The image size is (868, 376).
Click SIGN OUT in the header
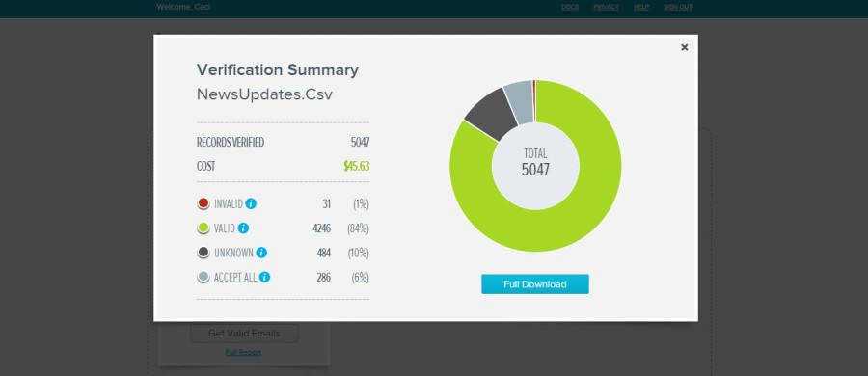point(678,7)
